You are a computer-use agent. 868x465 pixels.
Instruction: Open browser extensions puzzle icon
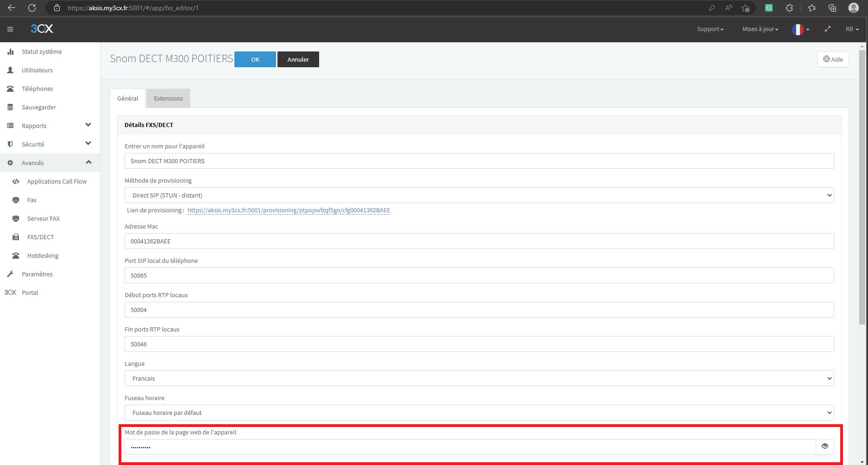789,8
